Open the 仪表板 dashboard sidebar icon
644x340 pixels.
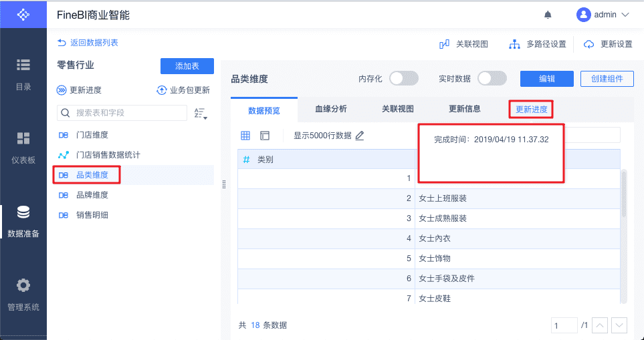coord(23,138)
